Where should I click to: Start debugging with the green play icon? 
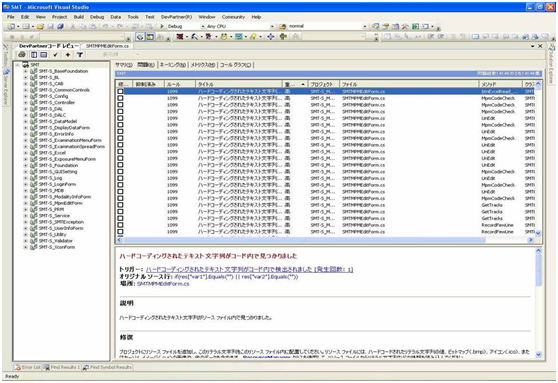coord(162,26)
